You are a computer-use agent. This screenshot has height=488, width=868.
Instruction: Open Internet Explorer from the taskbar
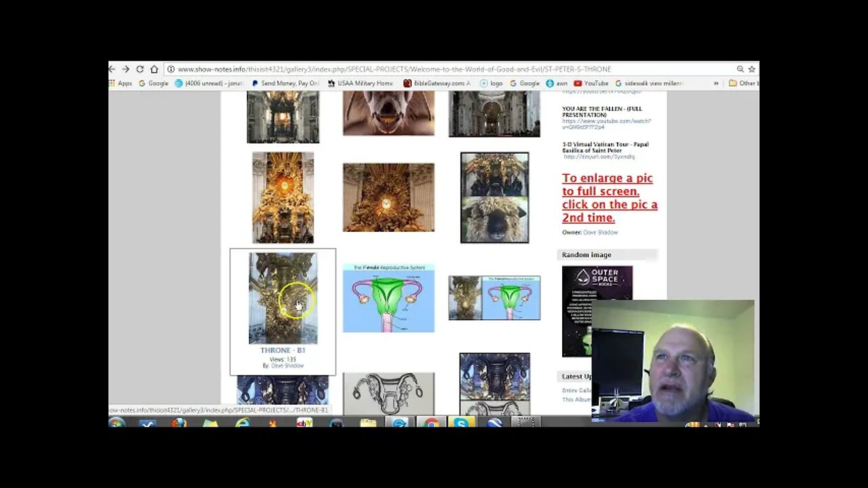(x=242, y=423)
